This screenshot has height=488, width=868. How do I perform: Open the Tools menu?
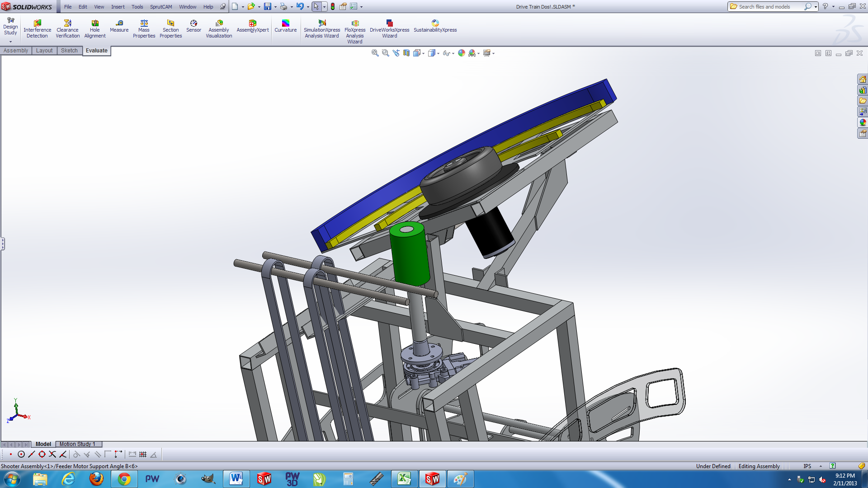[x=137, y=7]
